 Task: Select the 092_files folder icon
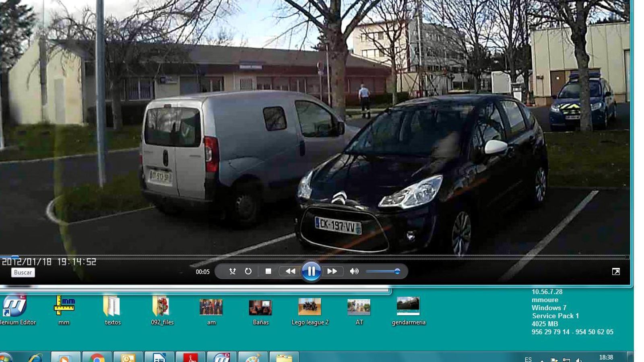[162, 307]
